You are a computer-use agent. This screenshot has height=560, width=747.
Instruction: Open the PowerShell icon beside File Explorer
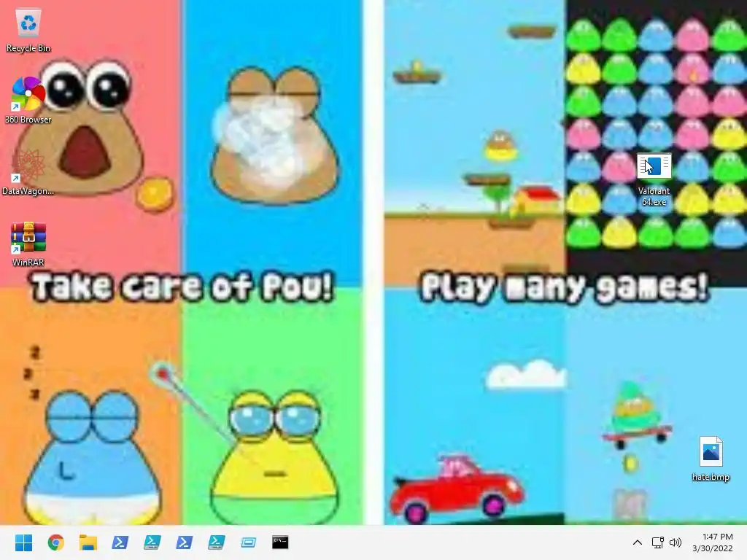click(x=120, y=542)
